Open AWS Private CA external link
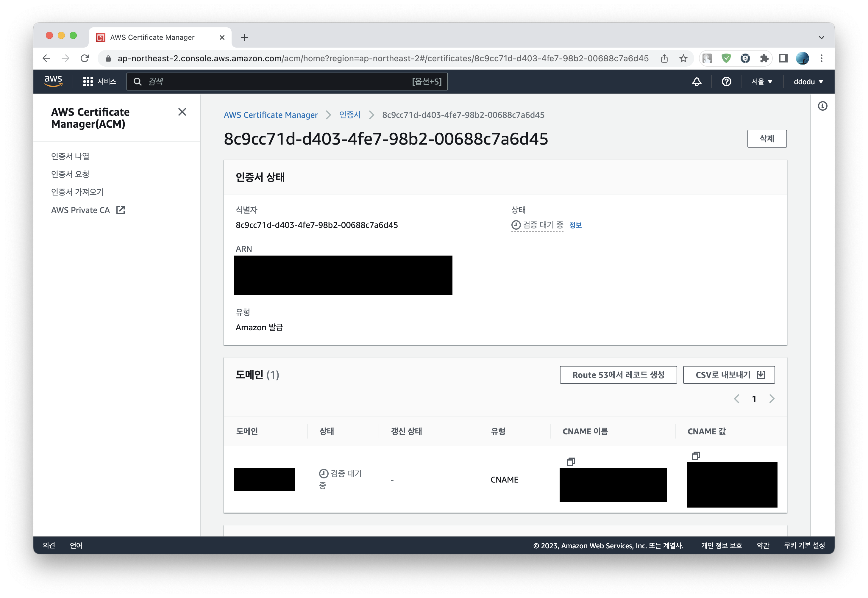 (x=88, y=210)
